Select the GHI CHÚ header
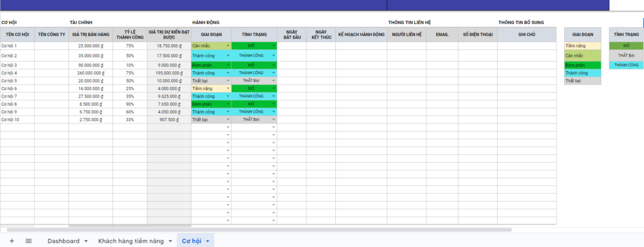Viewport: 644px width, 247px height. point(526,35)
